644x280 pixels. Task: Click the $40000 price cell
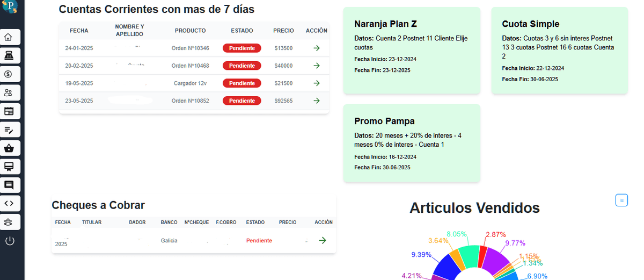pos(283,66)
